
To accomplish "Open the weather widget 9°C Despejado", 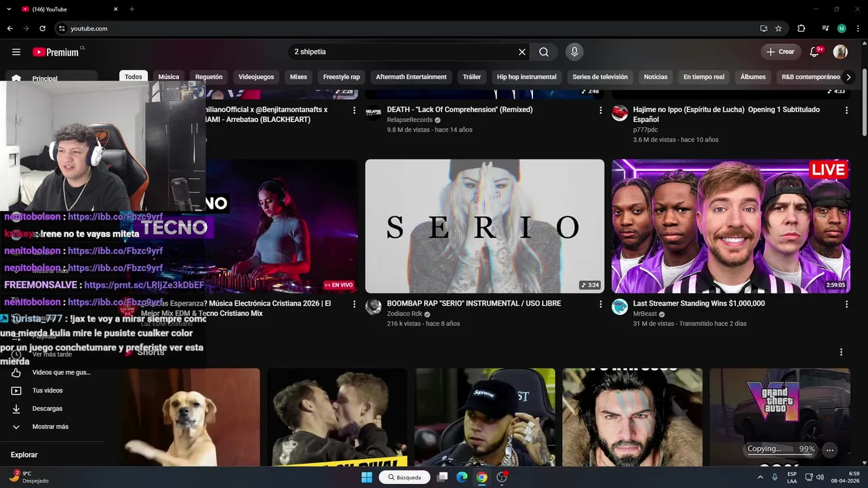I will click(x=28, y=477).
